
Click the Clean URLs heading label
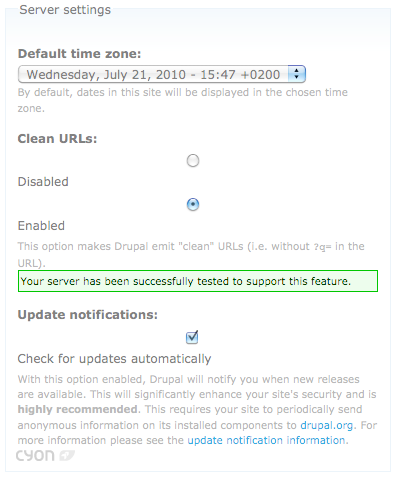[x=57, y=139]
